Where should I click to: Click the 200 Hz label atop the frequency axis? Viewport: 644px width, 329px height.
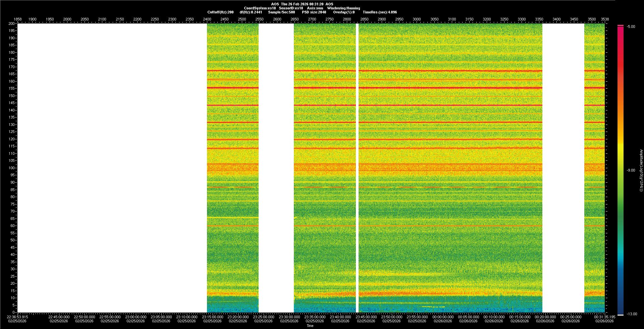point(12,23)
